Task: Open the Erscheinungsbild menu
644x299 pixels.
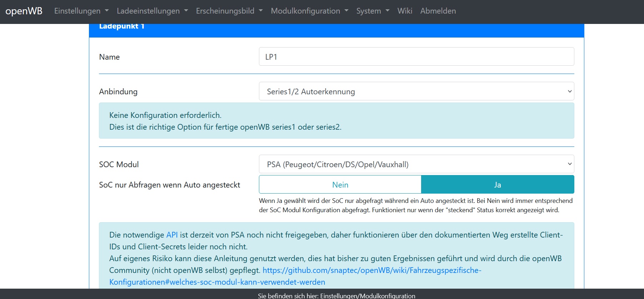Action: point(229,11)
